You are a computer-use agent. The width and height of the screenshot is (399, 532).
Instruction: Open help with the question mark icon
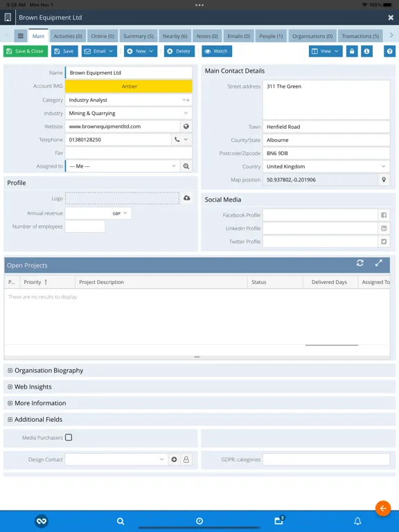pos(389,51)
